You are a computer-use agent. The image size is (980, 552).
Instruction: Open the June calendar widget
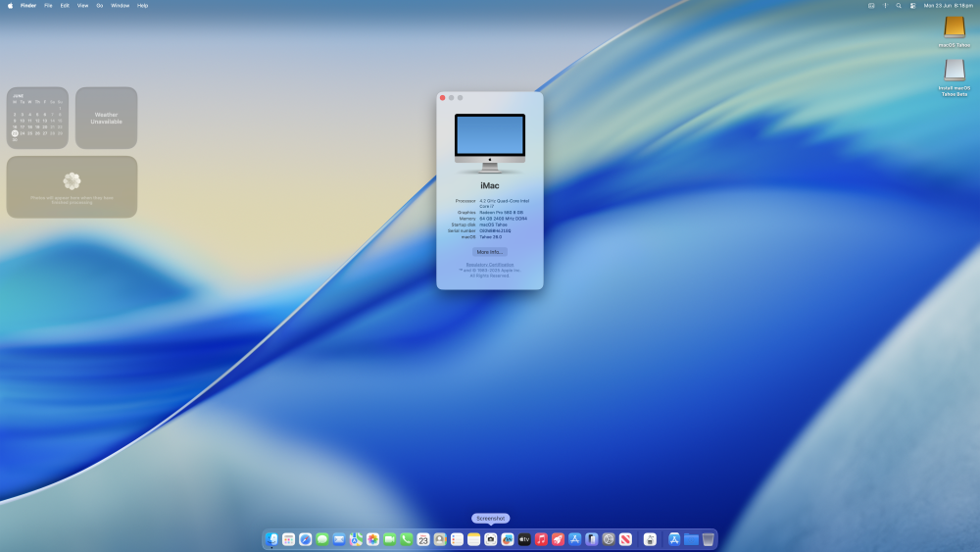pyautogui.click(x=37, y=118)
